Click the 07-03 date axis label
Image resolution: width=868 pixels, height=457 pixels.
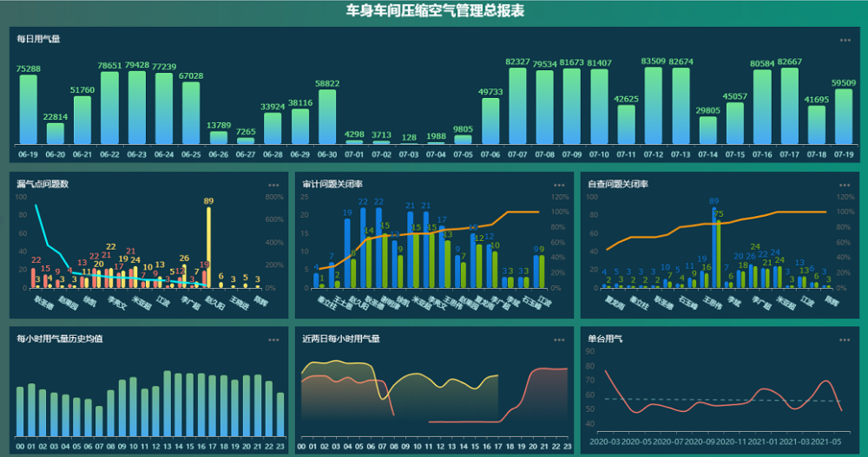(409, 154)
